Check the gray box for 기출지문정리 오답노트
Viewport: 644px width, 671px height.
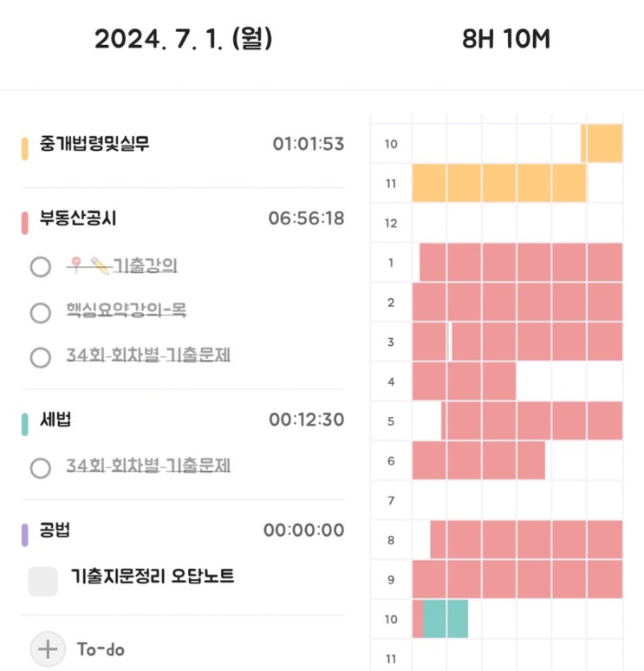42,581
